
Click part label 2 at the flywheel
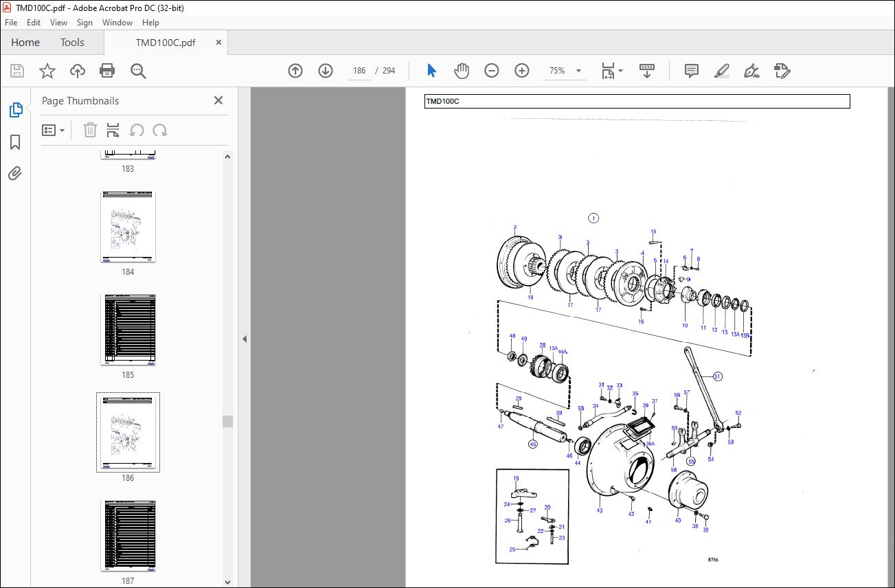click(x=514, y=227)
